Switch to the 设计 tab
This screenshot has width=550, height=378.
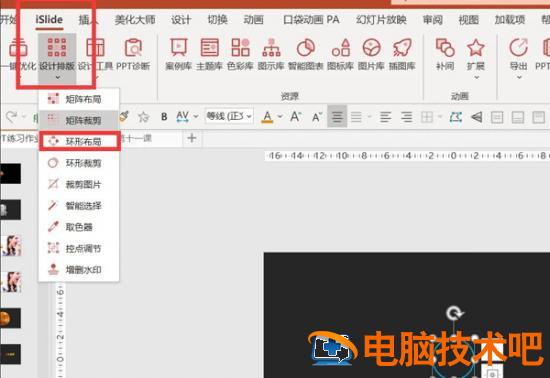tap(181, 20)
